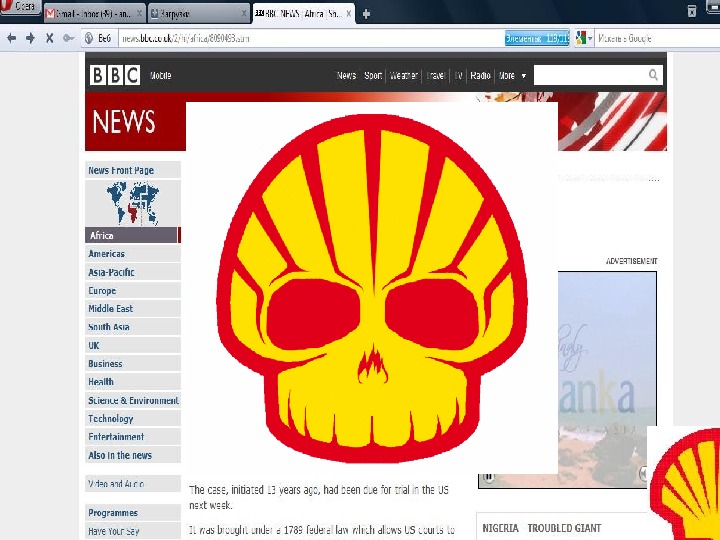This screenshot has height=540, width=720.
Task: Close the BBC News Africa tab
Action: point(349,14)
